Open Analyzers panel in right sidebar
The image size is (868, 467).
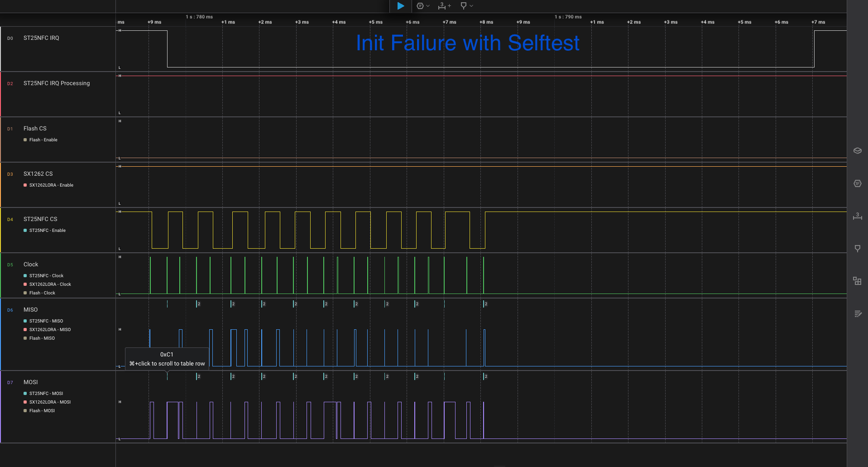pyautogui.click(x=857, y=183)
